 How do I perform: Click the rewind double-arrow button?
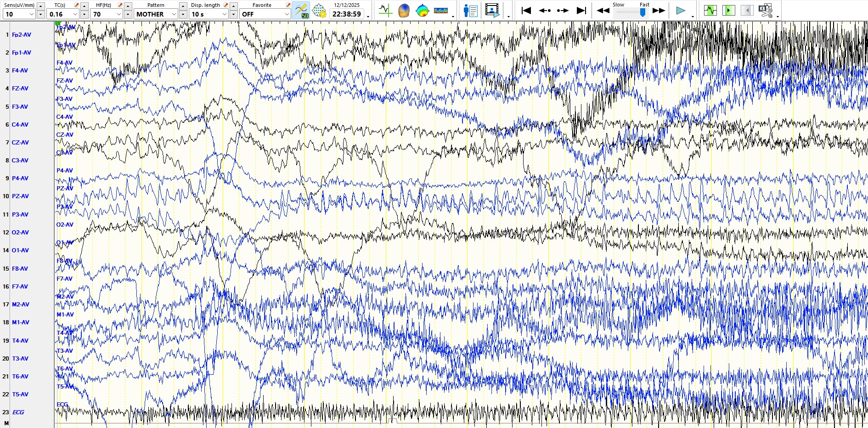coord(603,11)
